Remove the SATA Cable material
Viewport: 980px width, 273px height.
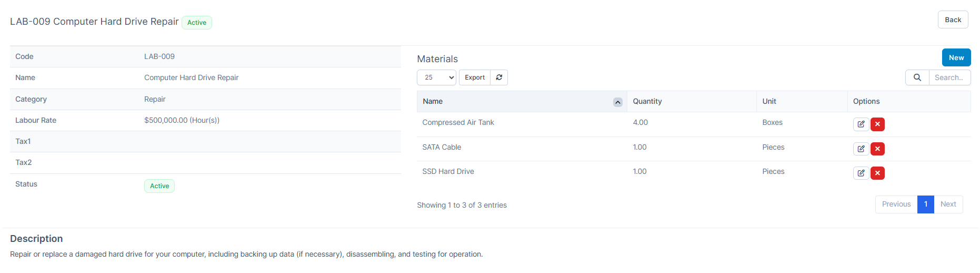coord(877,149)
